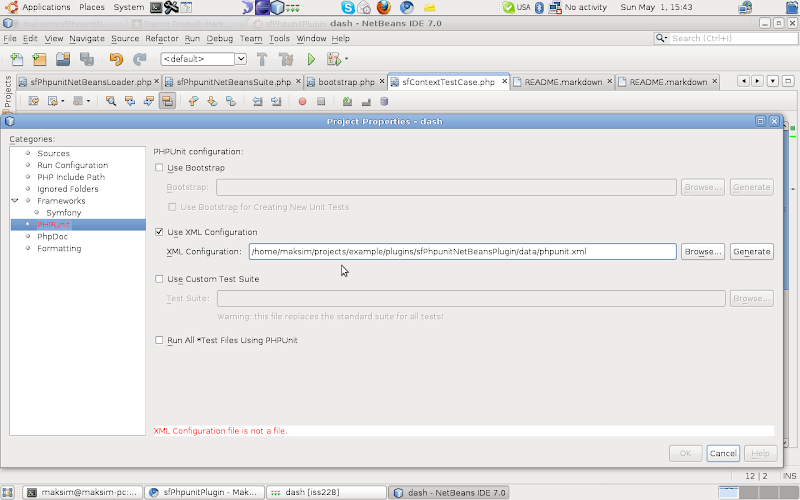800x500 pixels.
Task: Switch to sfPhpunitNetBeansSuite.php tab
Action: pyautogui.click(x=233, y=82)
